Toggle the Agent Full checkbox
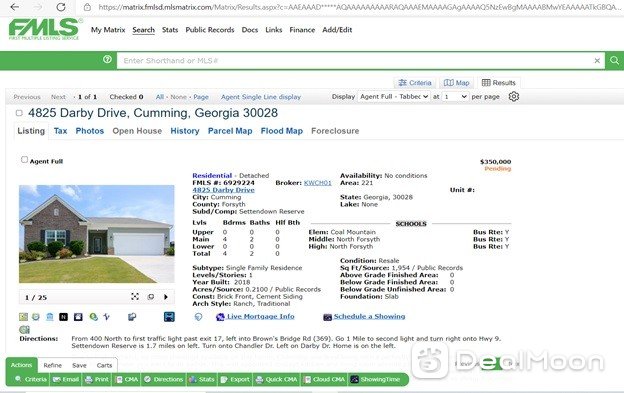624x393 pixels. pyautogui.click(x=24, y=160)
